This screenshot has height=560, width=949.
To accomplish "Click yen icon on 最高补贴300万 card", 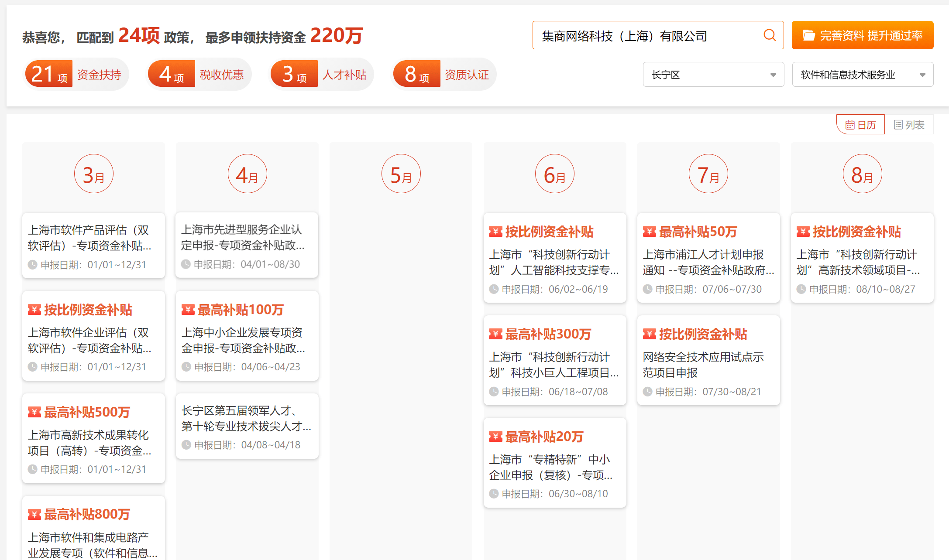I will click(x=495, y=334).
